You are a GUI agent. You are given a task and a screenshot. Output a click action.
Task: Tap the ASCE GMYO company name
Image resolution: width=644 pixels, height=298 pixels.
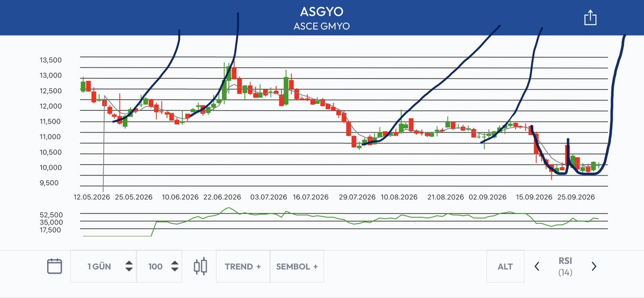point(322,26)
